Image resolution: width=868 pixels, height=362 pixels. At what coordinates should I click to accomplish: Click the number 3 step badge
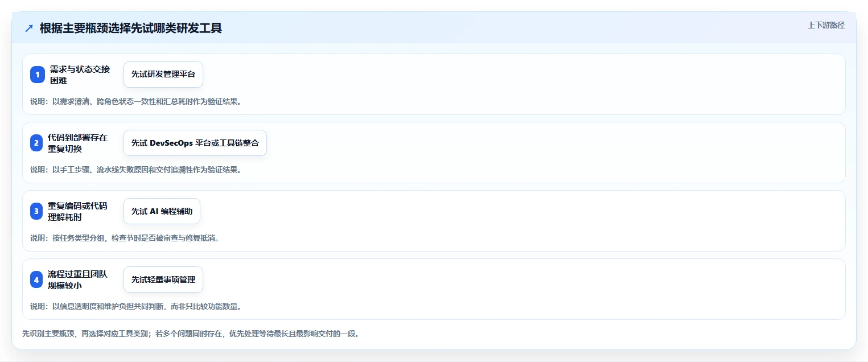coord(36,211)
